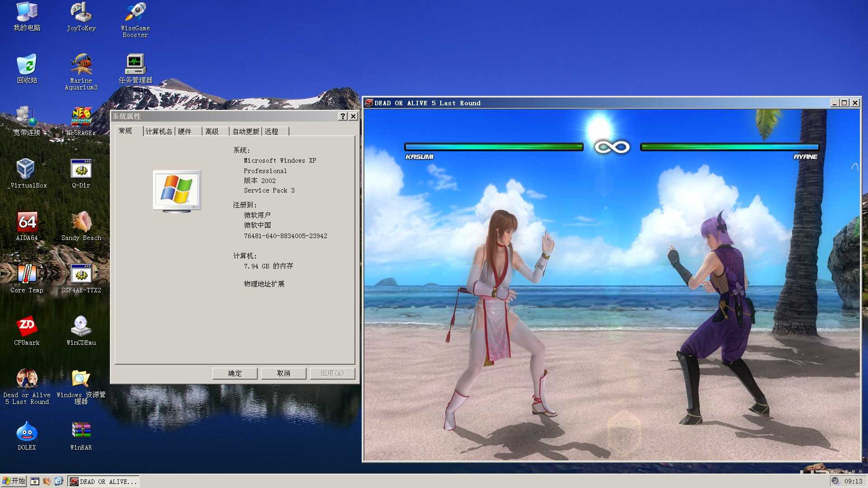Screen dimensions: 868x488
Task: Click the "Microsoft Windows XP" text
Action: [280, 160]
